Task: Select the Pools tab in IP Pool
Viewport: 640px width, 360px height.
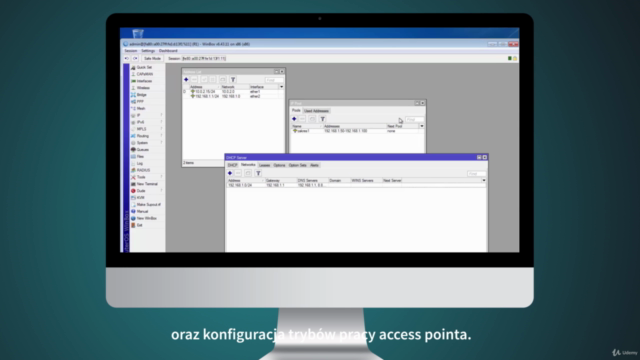Action: point(296,111)
